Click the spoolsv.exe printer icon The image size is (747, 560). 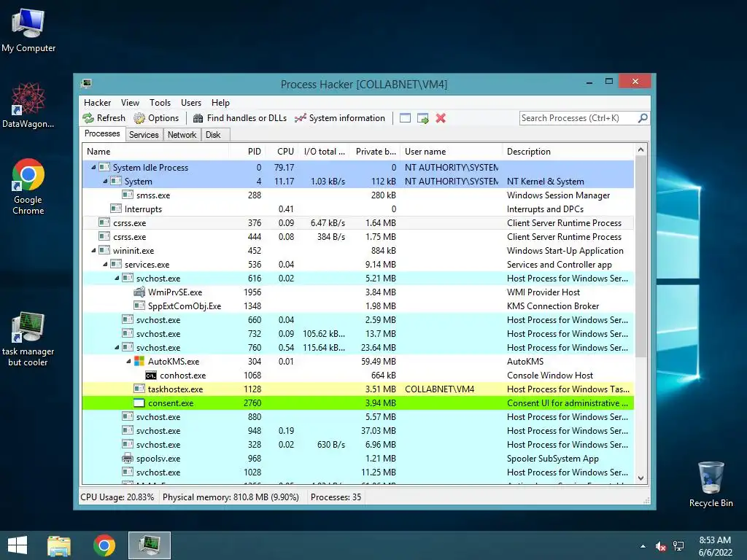click(128, 459)
